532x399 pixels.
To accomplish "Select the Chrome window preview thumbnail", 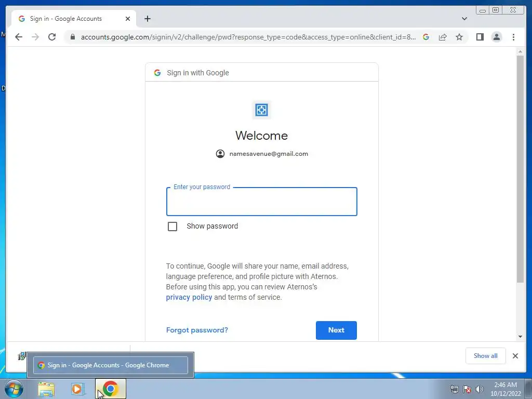I will [111, 365].
